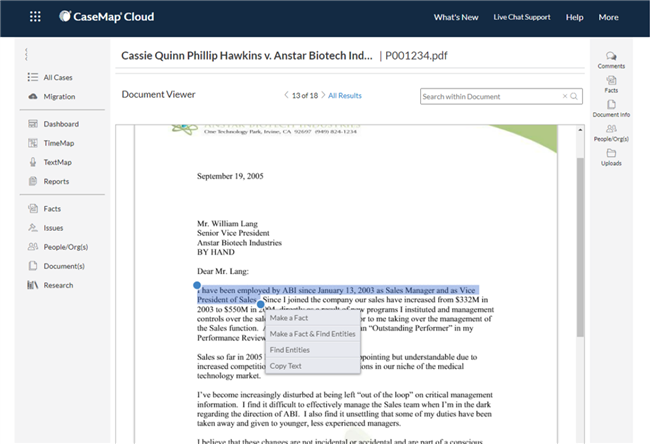This screenshot has width=650, height=444.
Task: Open the Reports sidebar icon
Action: tap(33, 181)
